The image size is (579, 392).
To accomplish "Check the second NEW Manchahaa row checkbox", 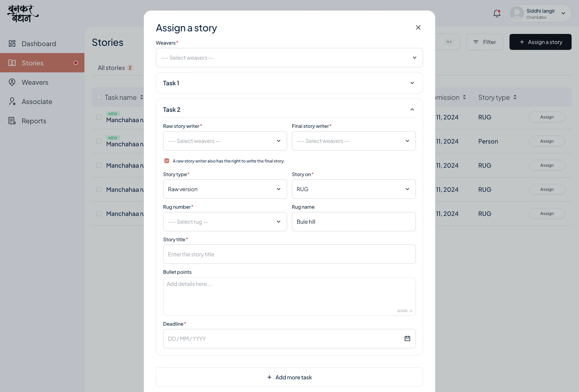I will pyautogui.click(x=99, y=141).
